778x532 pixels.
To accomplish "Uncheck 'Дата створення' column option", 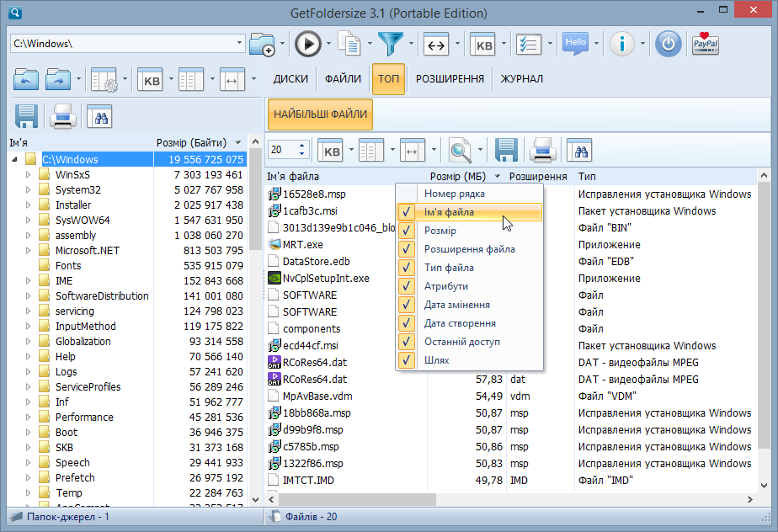I will click(469, 323).
